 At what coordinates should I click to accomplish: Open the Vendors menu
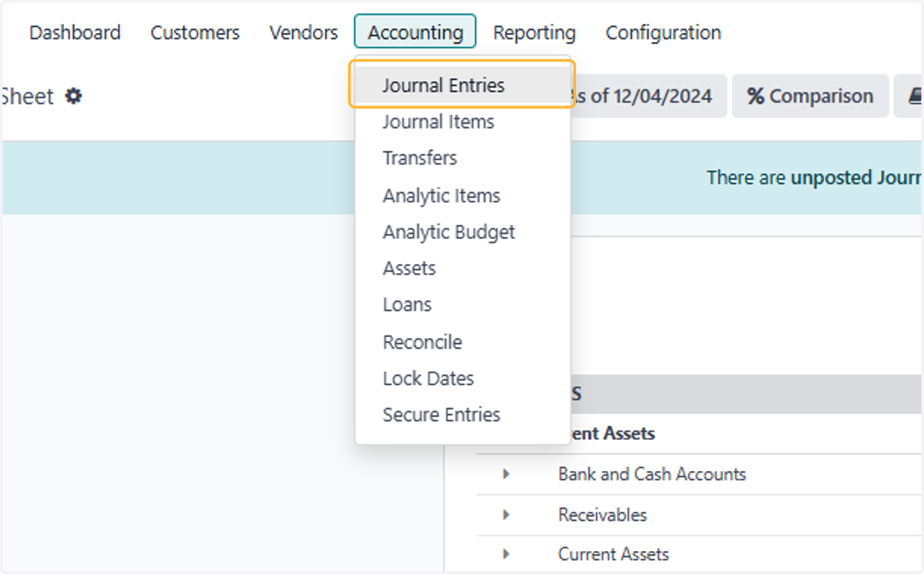(x=303, y=32)
